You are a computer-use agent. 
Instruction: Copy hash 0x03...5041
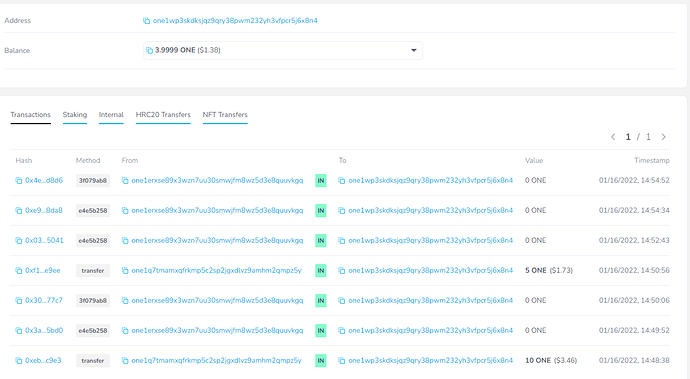click(x=18, y=240)
